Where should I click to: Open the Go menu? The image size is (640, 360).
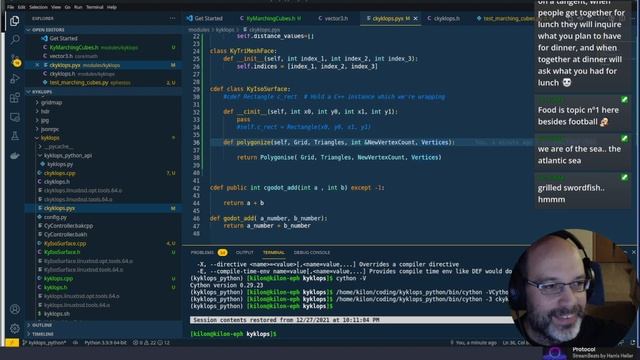(67, 7)
